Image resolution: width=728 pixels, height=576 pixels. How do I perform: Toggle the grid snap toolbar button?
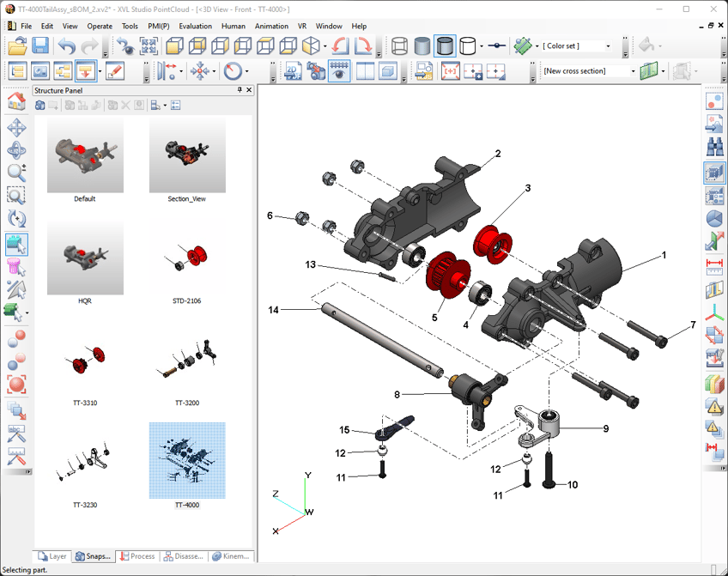pos(339,70)
